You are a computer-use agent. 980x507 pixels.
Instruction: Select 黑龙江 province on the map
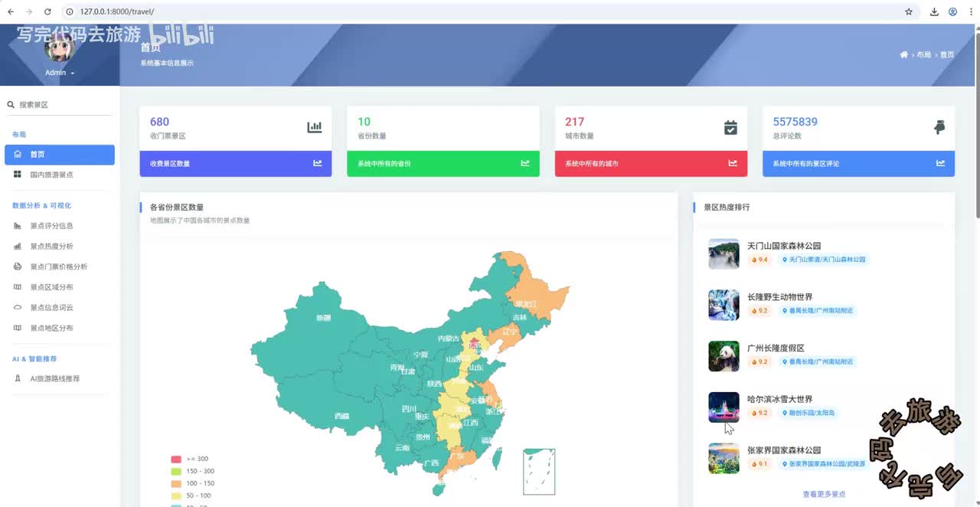526,304
